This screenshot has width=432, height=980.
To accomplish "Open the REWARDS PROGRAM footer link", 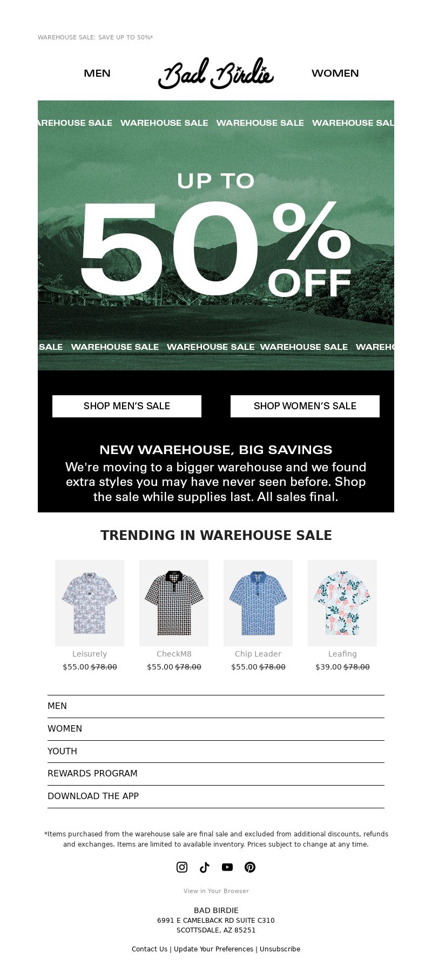I will [216, 774].
